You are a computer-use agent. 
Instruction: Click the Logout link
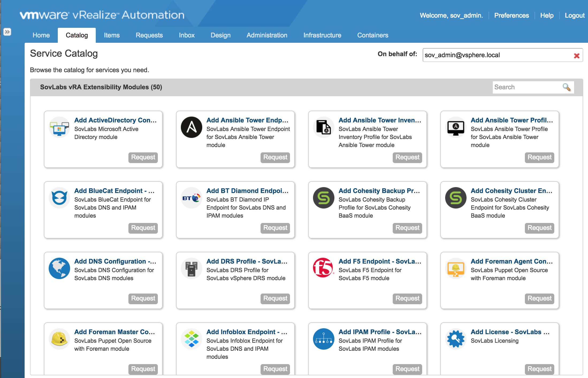[575, 16]
